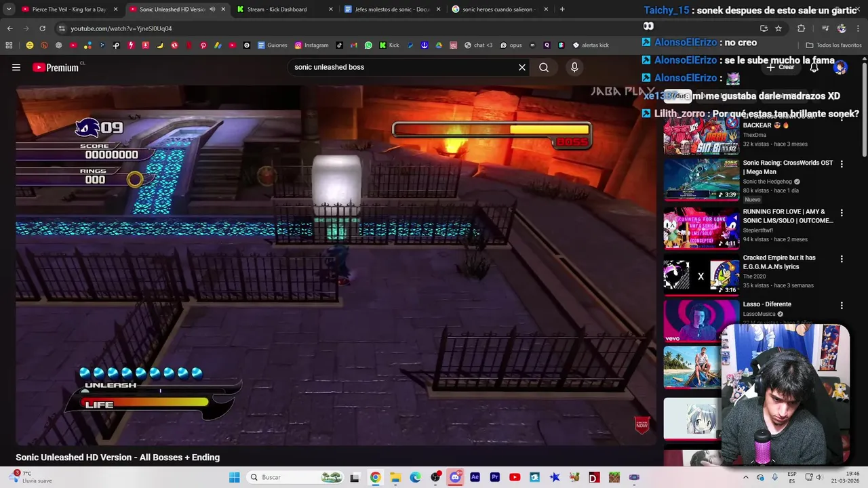868x488 pixels.
Task: Show hidden system tray icons chevron
Action: pyautogui.click(x=745, y=477)
